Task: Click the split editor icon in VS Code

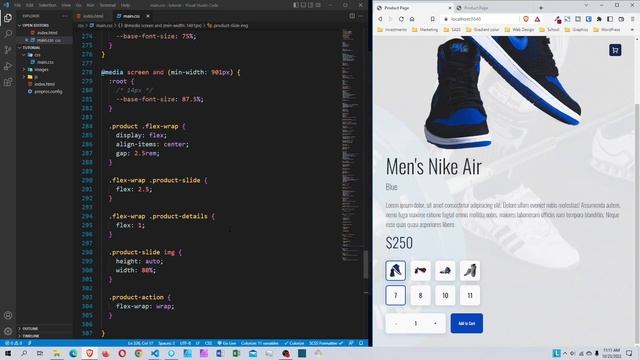Action: pos(352,16)
